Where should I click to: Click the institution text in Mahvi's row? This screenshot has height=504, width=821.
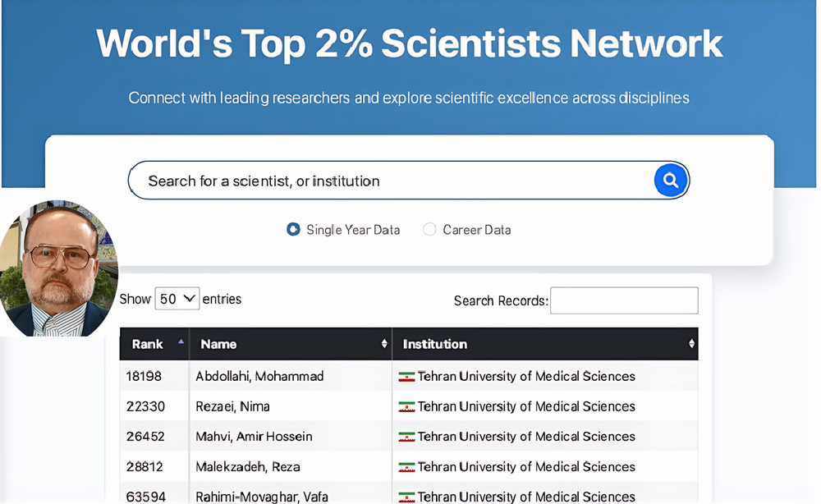coord(526,436)
